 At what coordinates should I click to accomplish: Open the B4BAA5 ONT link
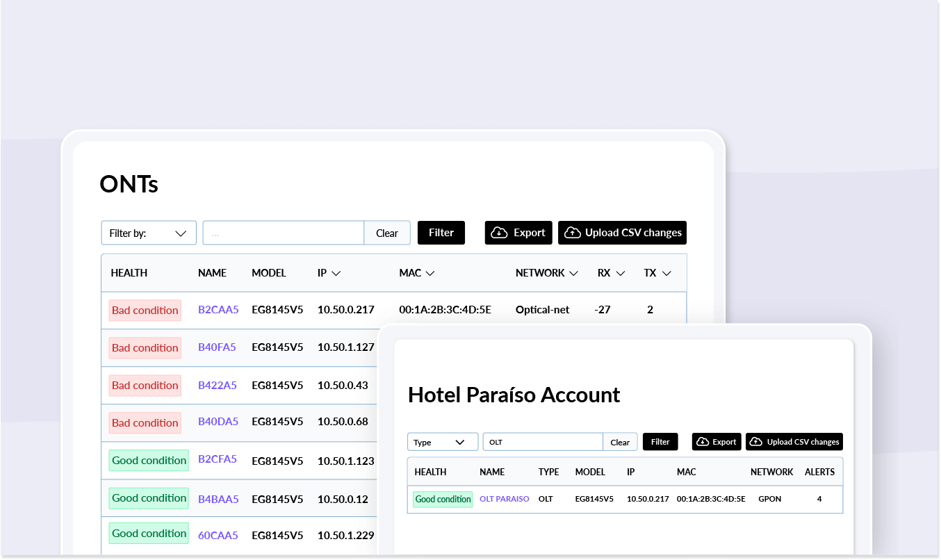pos(218,499)
